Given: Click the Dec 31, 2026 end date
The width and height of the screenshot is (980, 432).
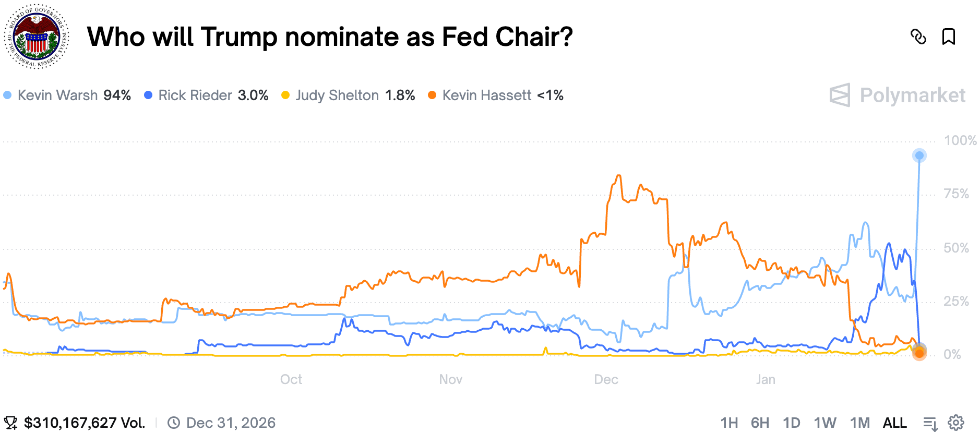Looking at the screenshot, I should 231,423.
